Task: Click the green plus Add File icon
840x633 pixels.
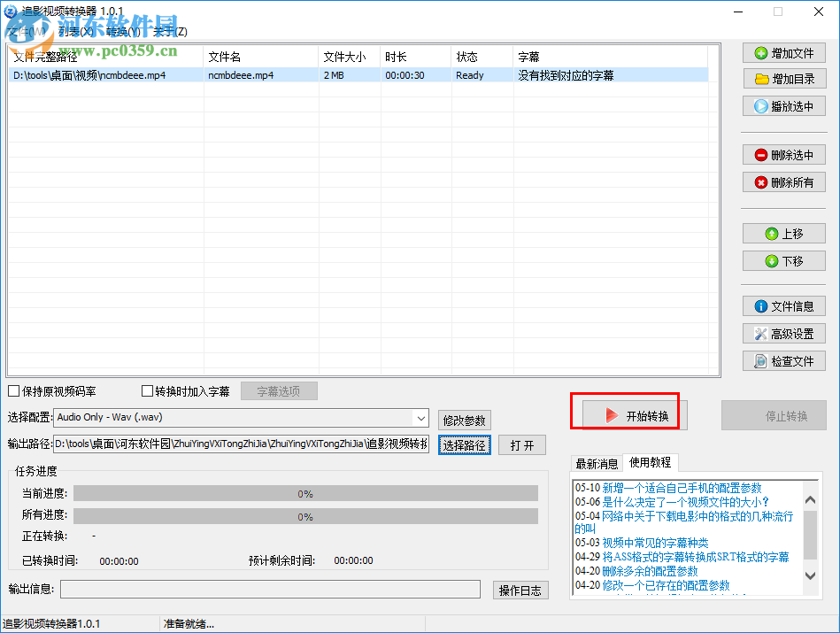Action: point(760,53)
